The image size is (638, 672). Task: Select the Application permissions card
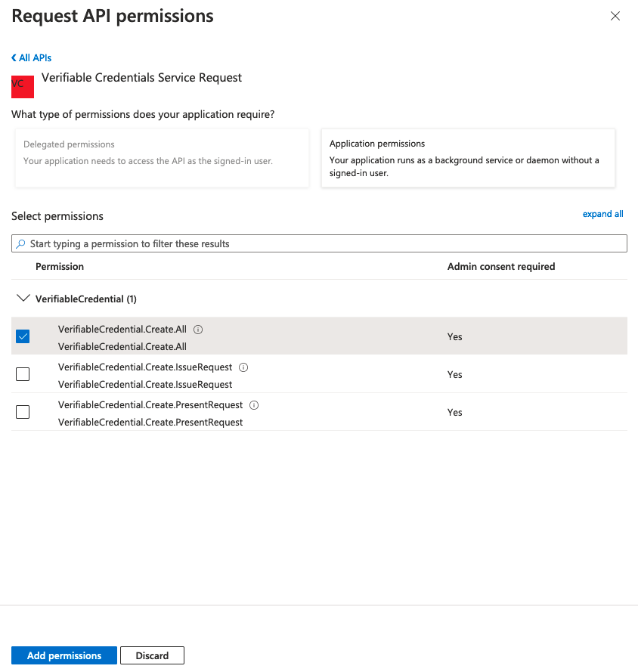point(468,158)
